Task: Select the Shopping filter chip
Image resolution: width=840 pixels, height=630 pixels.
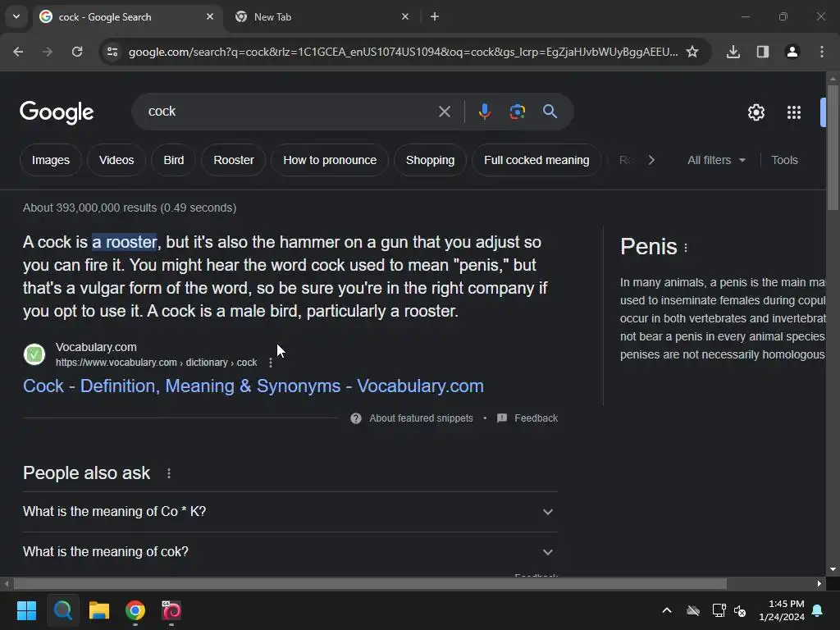Action: click(x=430, y=160)
